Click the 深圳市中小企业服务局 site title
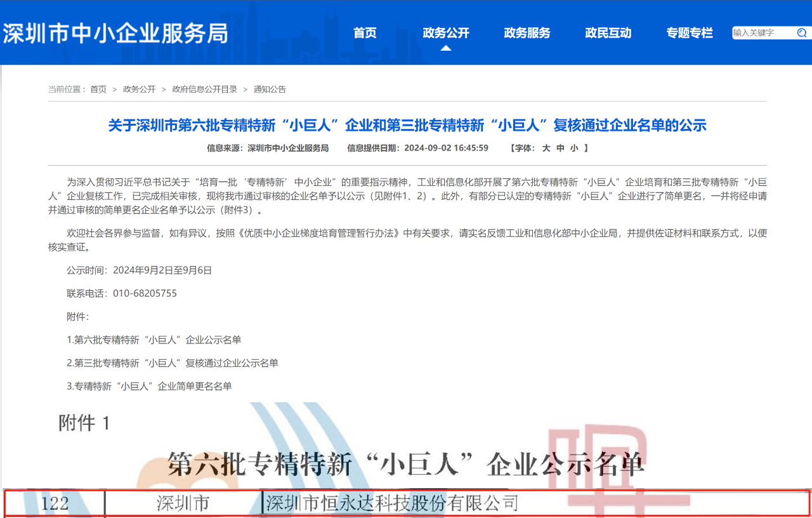The height and width of the screenshot is (518, 812). 115,34
